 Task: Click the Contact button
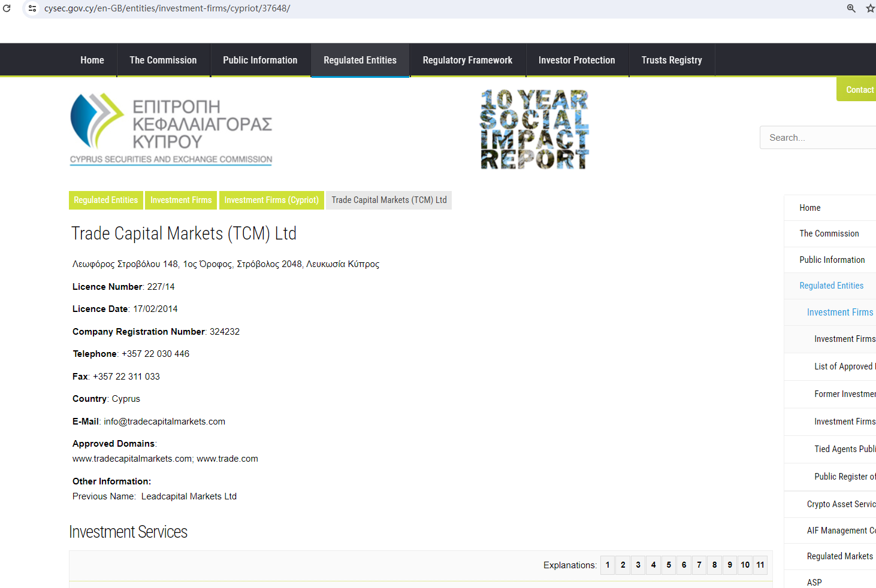859,90
